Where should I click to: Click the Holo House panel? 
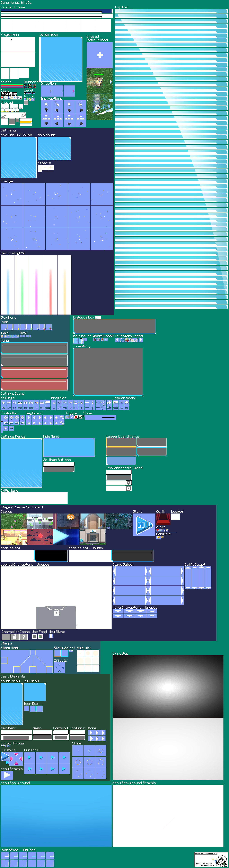pos(54,149)
